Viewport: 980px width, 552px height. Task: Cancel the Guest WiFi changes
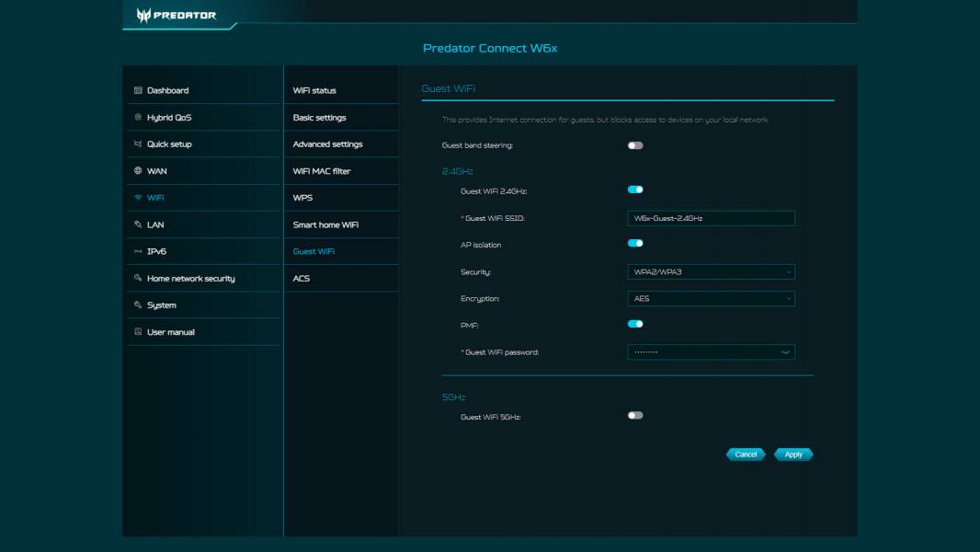[746, 454]
